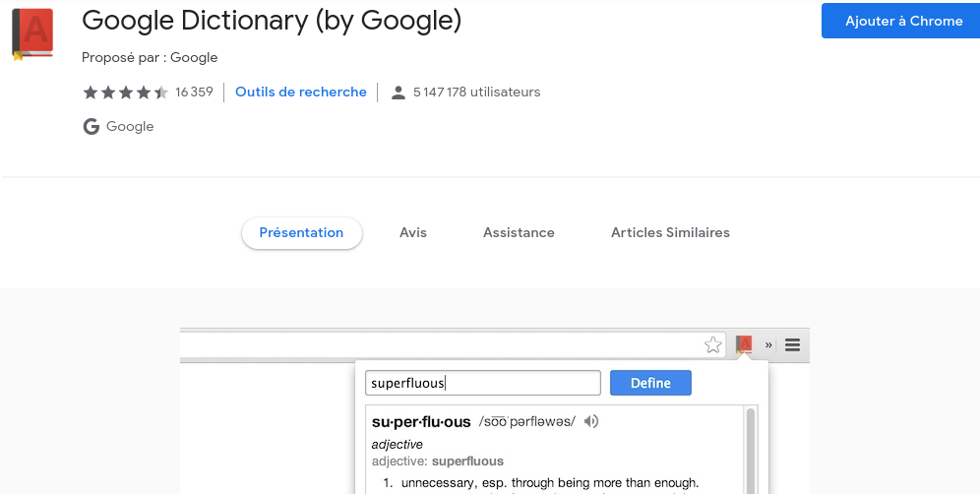
Task: Open the Avis tab
Action: [x=413, y=233]
